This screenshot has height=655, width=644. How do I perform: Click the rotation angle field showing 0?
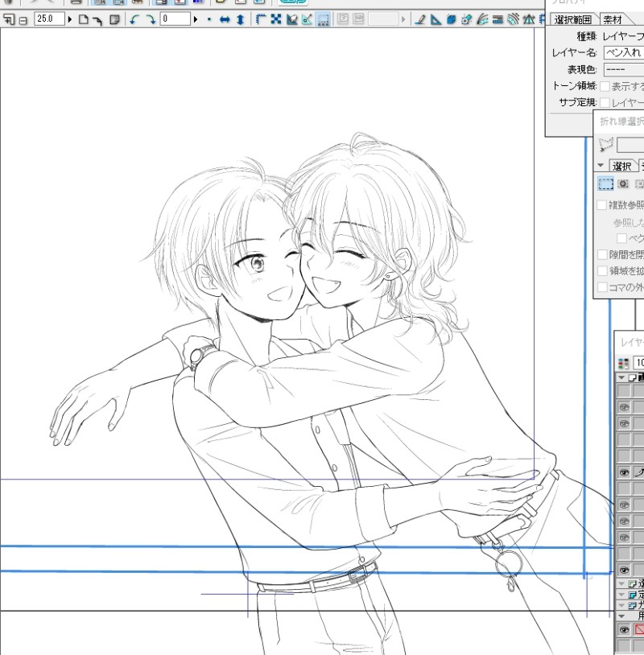tap(175, 19)
